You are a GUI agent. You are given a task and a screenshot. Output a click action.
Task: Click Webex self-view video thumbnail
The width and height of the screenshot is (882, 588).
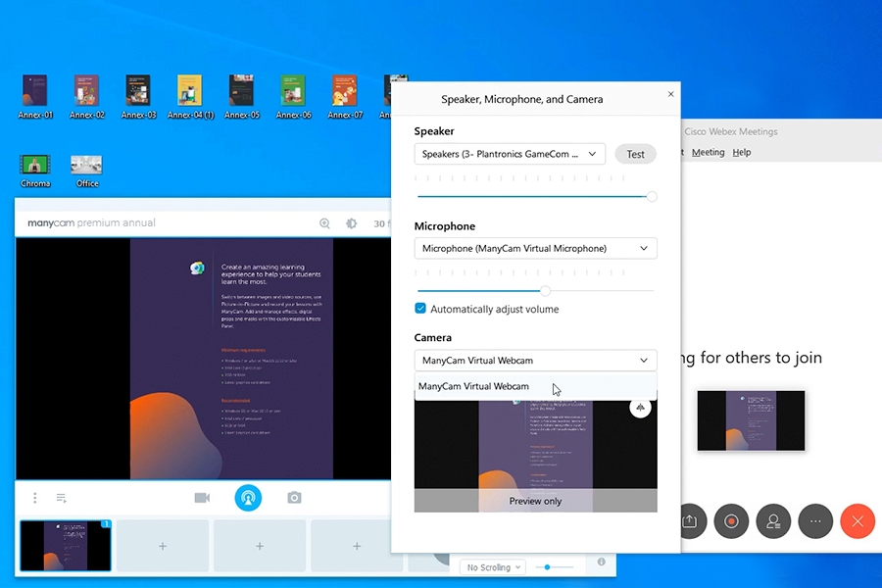(751, 420)
